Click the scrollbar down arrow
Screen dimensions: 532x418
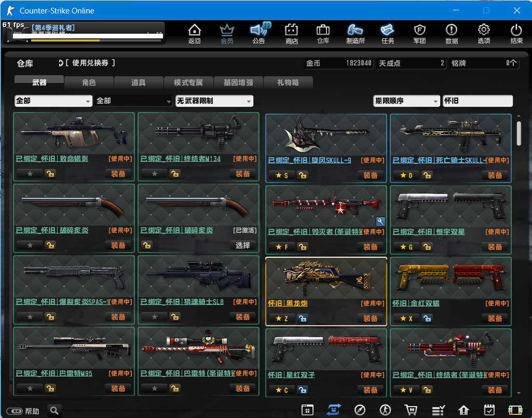click(519, 393)
